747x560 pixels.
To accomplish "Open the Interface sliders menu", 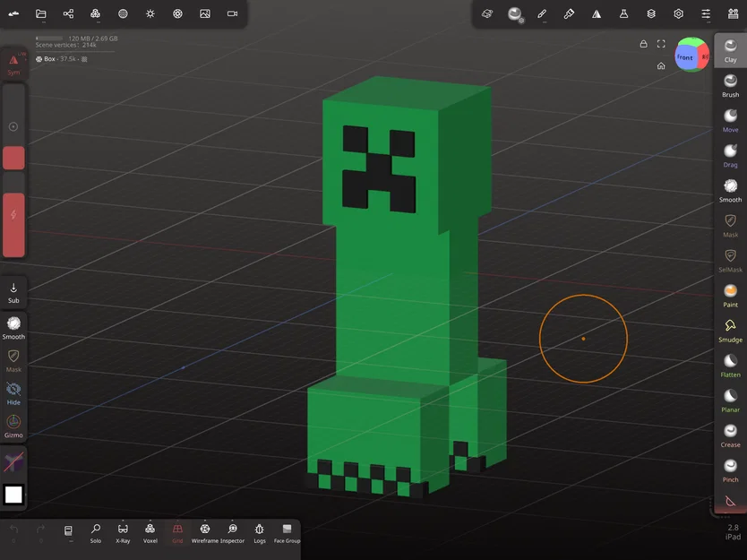I will 706,13.
